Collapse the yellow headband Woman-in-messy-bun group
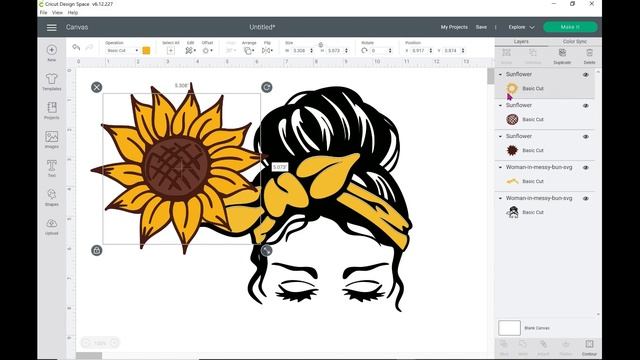Viewport: 640px width, 360px height. (x=500, y=167)
